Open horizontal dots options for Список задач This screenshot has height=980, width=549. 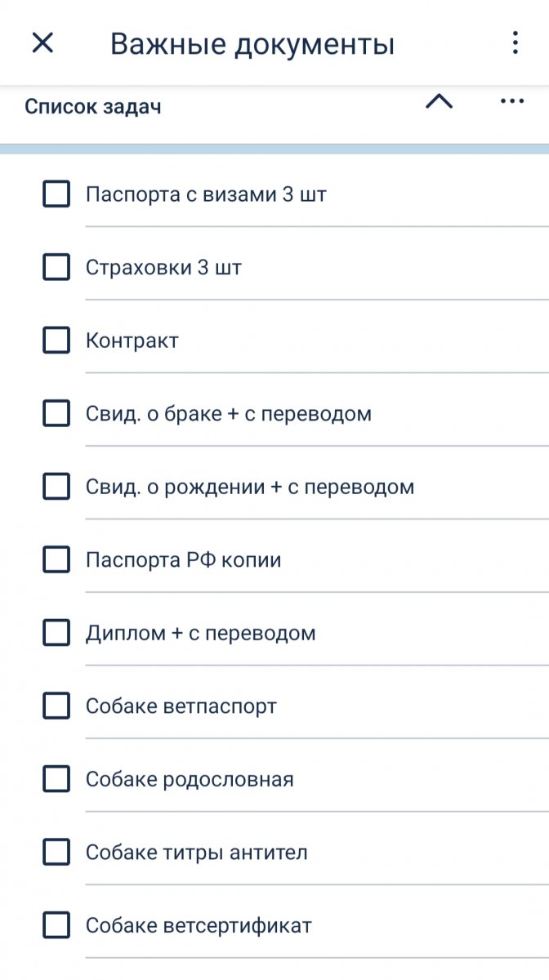point(511,101)
